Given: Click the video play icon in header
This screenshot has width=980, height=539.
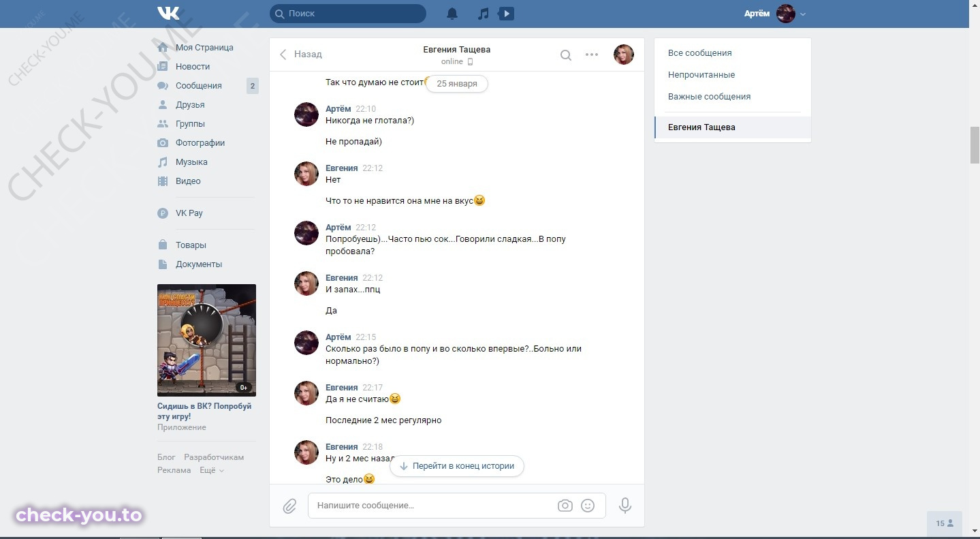Looking at the screenshot, I should tap(507, 14).
